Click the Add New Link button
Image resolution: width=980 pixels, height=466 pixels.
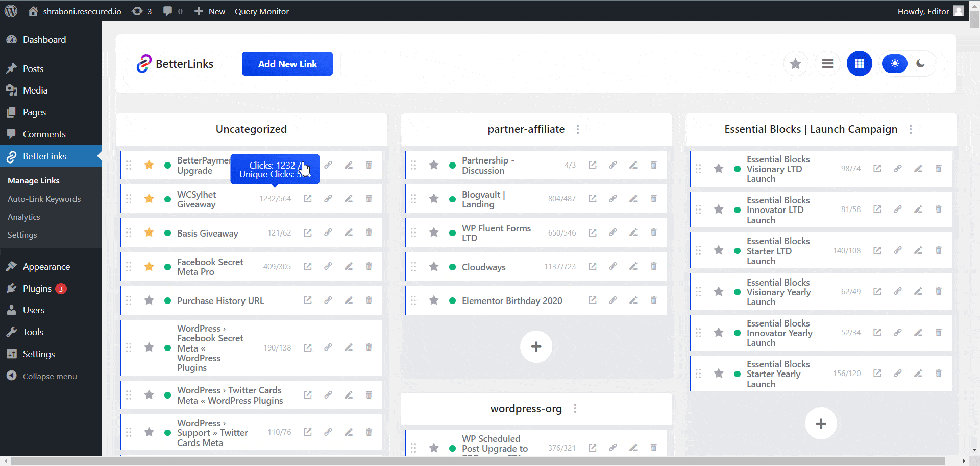tap(287, 63)
